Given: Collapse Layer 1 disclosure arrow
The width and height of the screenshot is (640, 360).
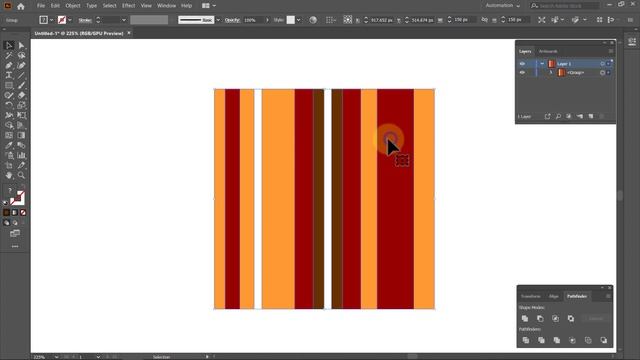Looking at the screenshot, I should (542, 64).
